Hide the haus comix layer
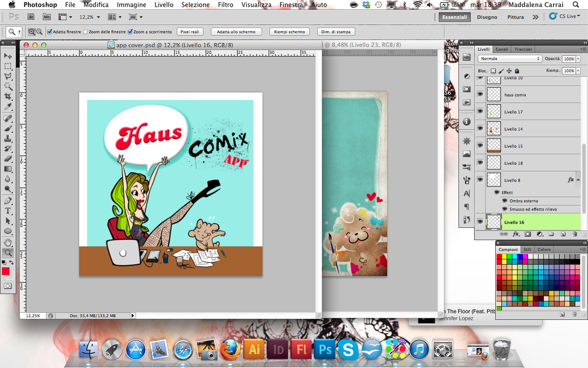 480,94
